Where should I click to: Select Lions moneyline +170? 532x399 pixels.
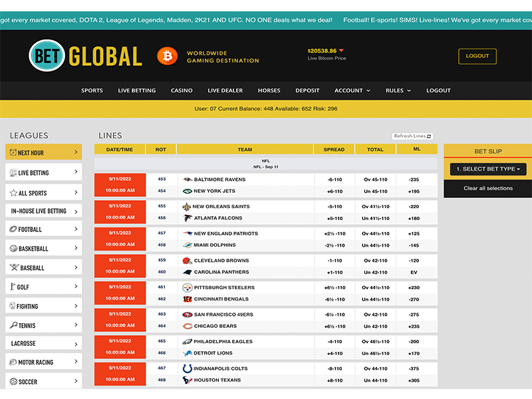(414, 354)
